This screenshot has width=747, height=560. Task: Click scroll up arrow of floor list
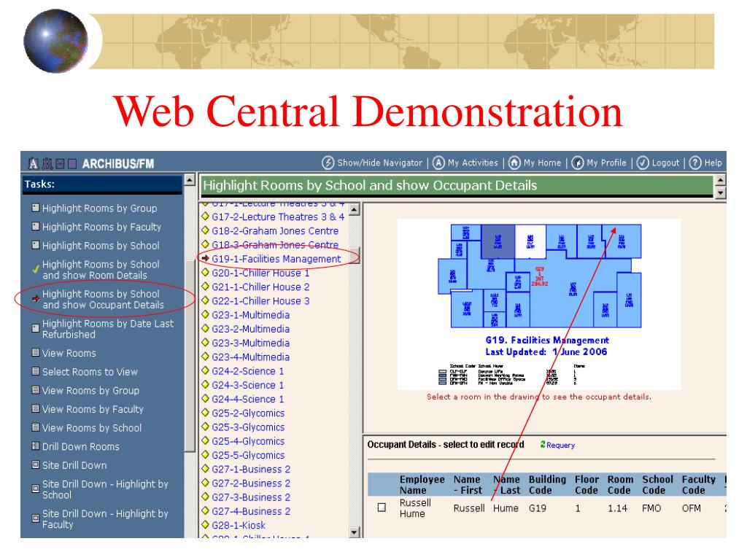point(354,209)
